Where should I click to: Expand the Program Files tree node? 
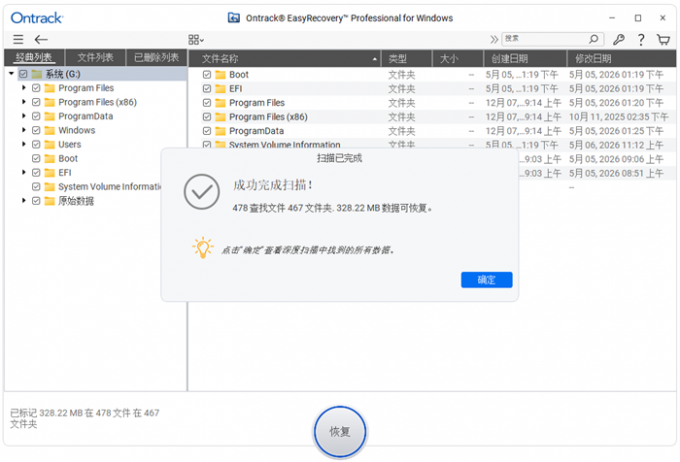tap(24, 88)
